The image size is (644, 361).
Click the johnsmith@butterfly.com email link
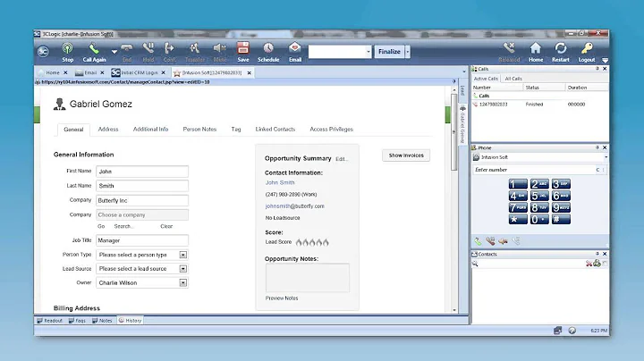click(x=294, y=206)
